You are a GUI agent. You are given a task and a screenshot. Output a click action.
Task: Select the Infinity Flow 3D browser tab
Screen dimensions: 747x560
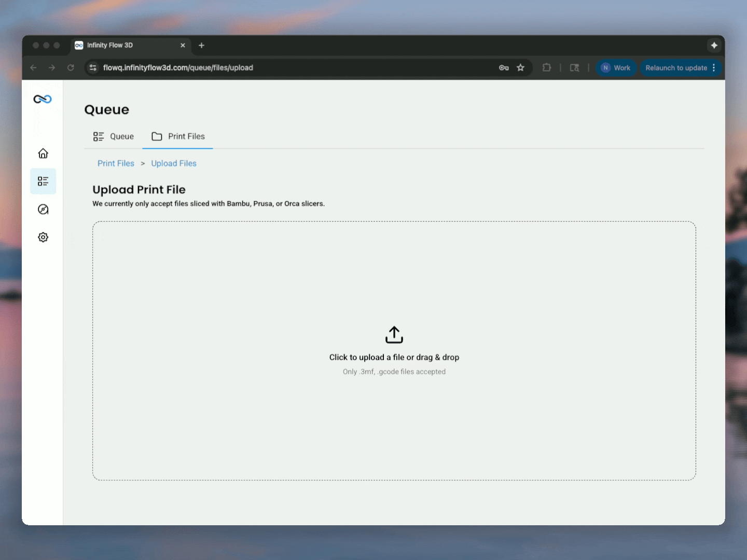click(130, 46)
